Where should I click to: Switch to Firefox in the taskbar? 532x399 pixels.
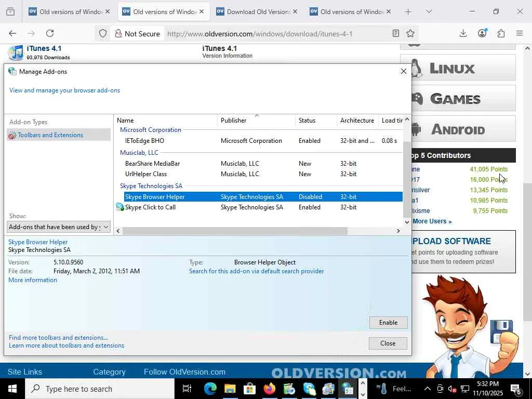(270, 389)
